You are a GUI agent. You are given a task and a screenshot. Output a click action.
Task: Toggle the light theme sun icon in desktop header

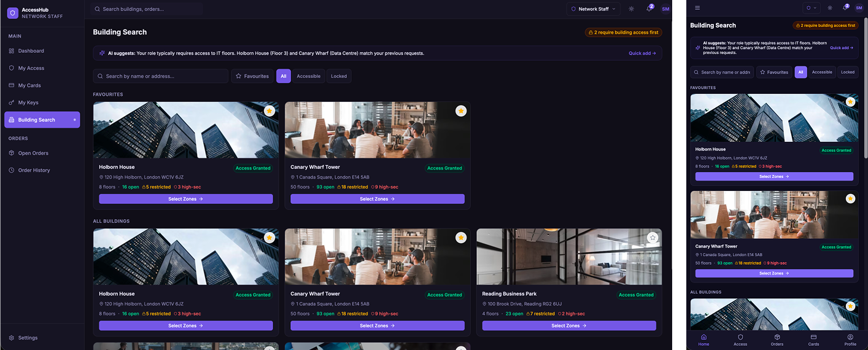pos(632,9)
